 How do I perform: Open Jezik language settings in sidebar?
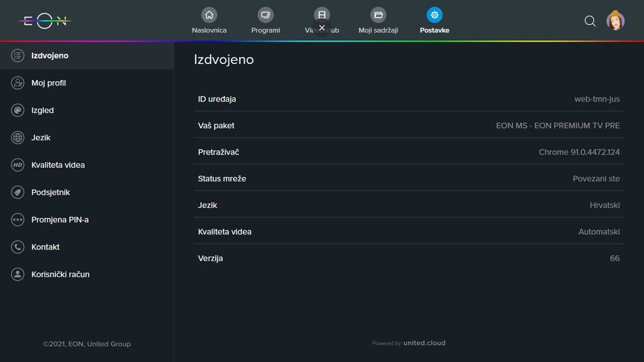tap(41, 138)
